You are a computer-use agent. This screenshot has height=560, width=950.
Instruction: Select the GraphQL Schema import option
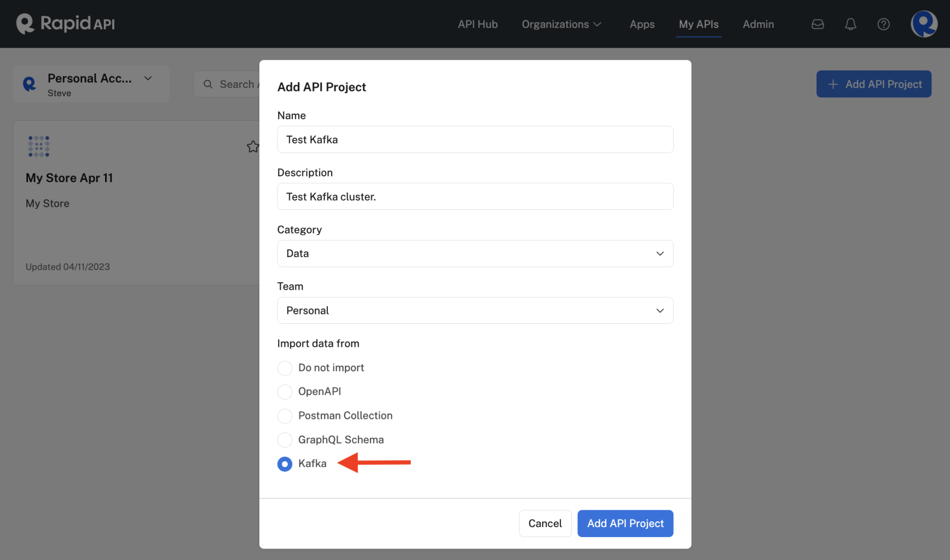(285, 440)
